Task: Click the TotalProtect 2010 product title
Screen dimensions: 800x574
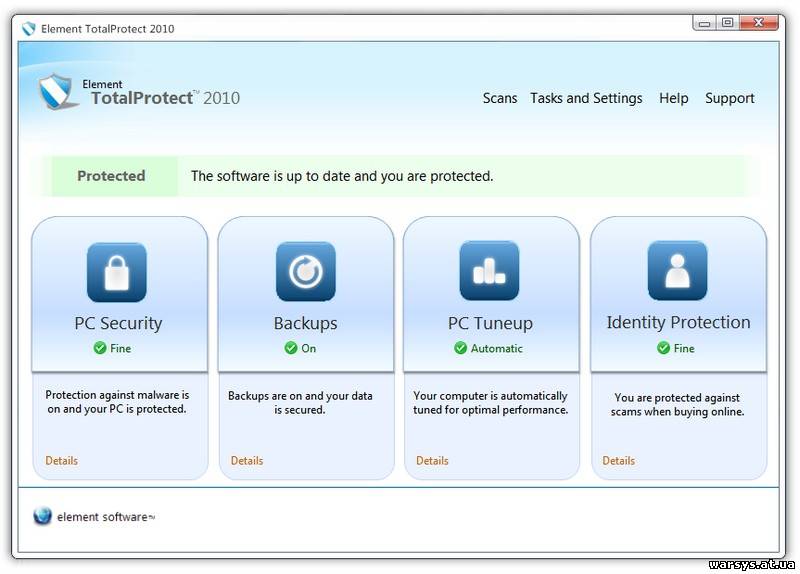Action: point(165,98)
